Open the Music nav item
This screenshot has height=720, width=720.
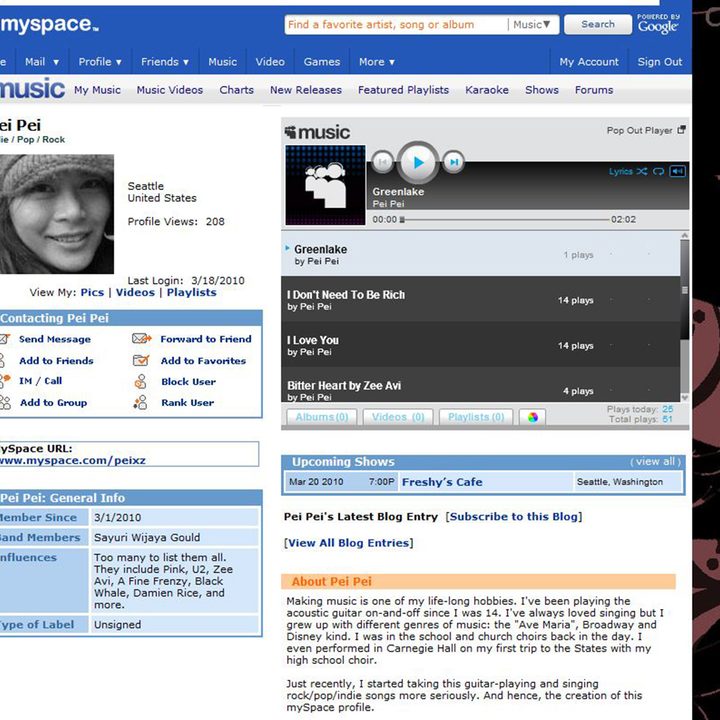point(222,62)
